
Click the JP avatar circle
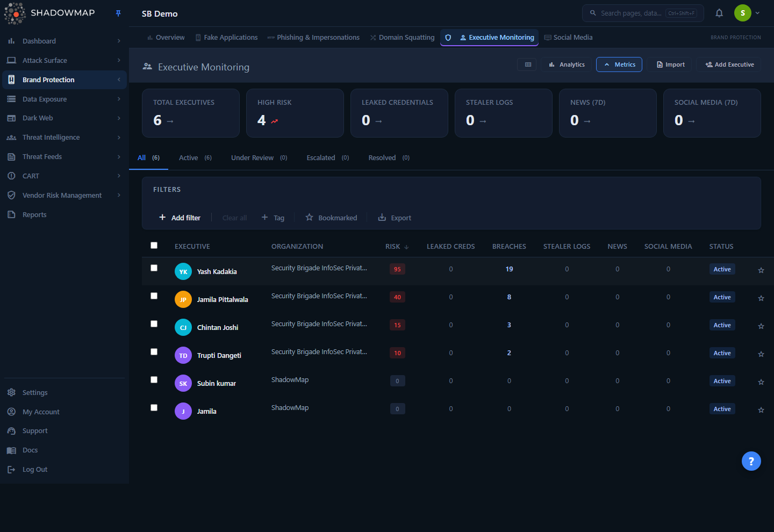[x=183, y=299]
